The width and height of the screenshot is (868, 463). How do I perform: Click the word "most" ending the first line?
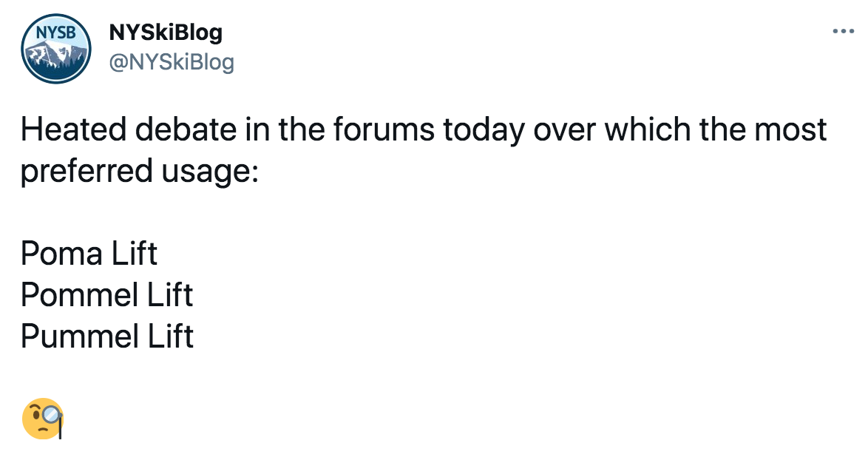click(791, 130)
